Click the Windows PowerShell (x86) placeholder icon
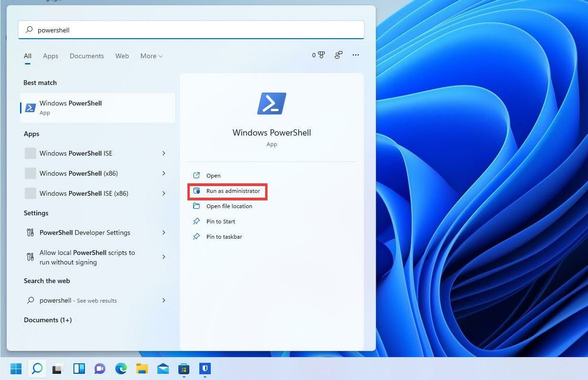The width and height of the screenshot is (588, 380). coord(30,173)
